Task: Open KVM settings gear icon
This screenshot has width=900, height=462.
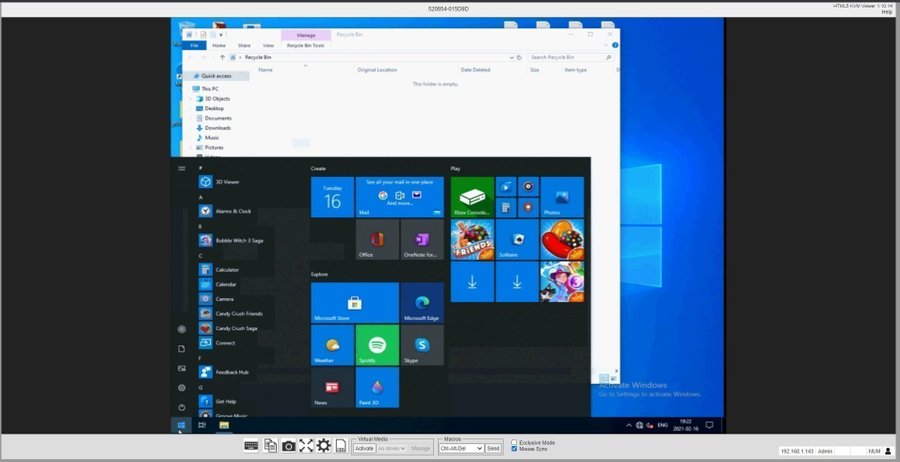Action: [324, 445]
